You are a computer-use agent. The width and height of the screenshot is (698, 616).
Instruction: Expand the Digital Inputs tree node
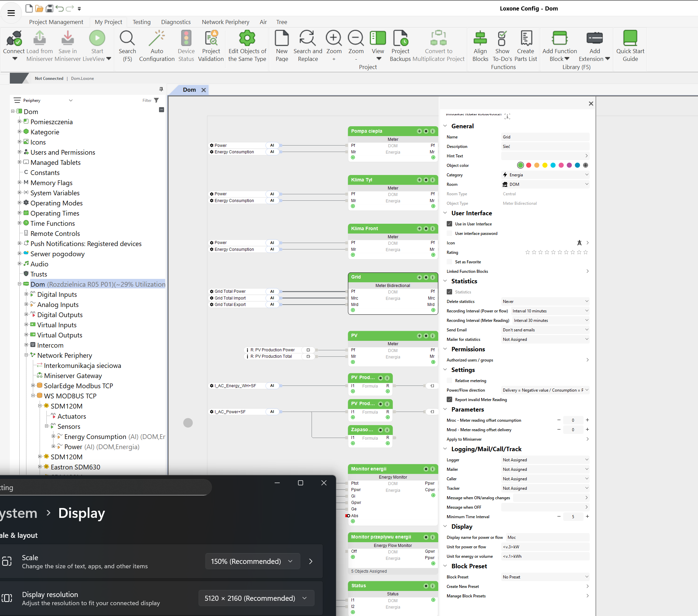point(26,294)
